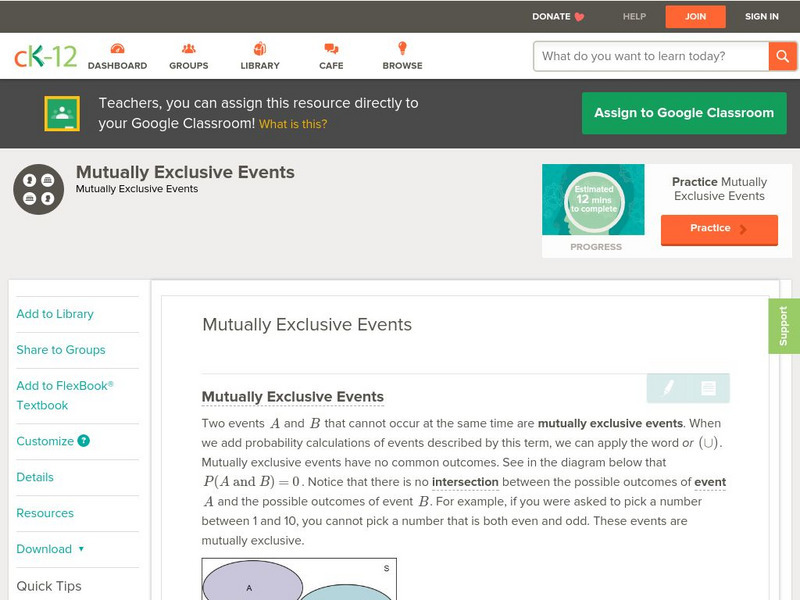Click the Add to Library link

point(55,314)
